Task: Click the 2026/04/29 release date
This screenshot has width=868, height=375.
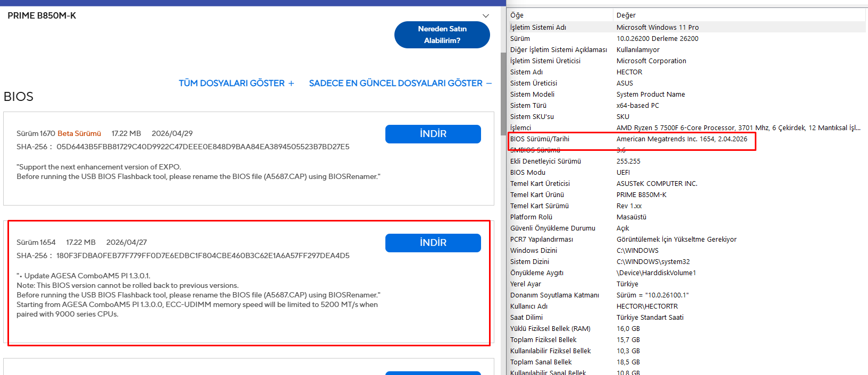Action: pos(172,133)
